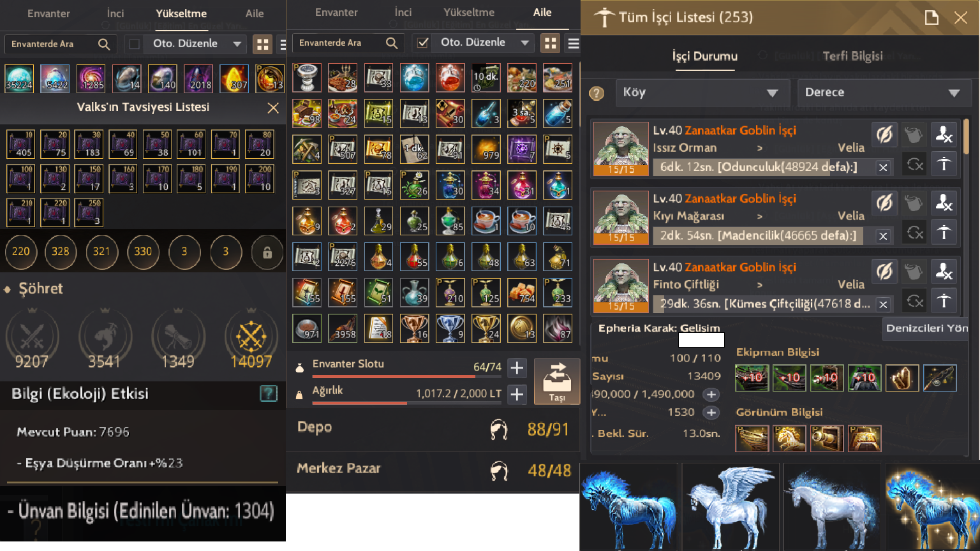Click the document icon in worker list header
Image resolution: width=980 pixels, height=551 pixels.
(932, 17)
